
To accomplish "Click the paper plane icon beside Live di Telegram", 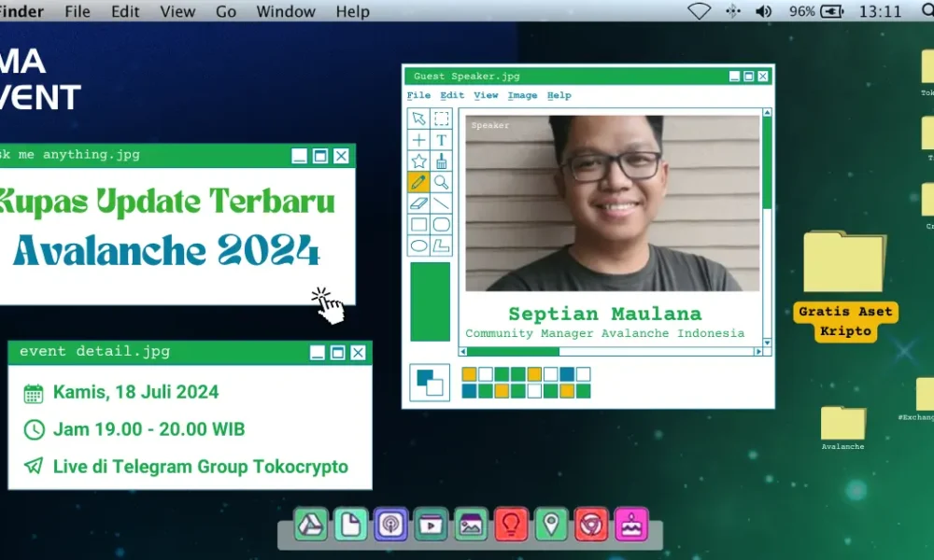I will (x=34, y=466).
